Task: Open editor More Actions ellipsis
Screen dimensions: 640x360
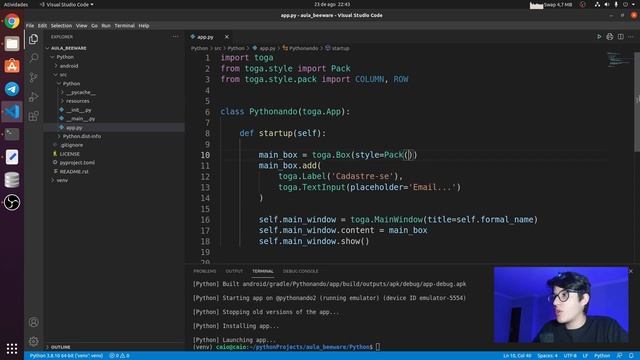Action: click(x=631, y=37)
